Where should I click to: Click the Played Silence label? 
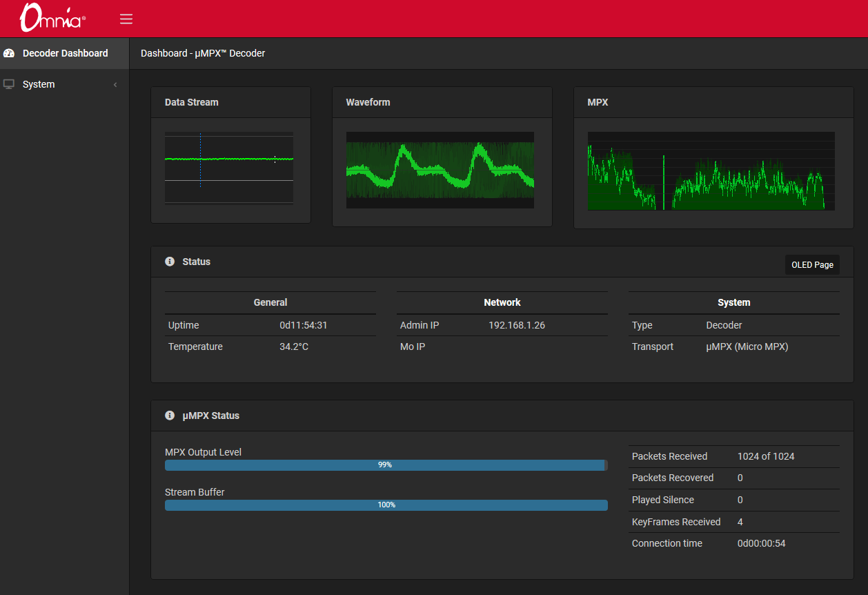coord(663,500)
